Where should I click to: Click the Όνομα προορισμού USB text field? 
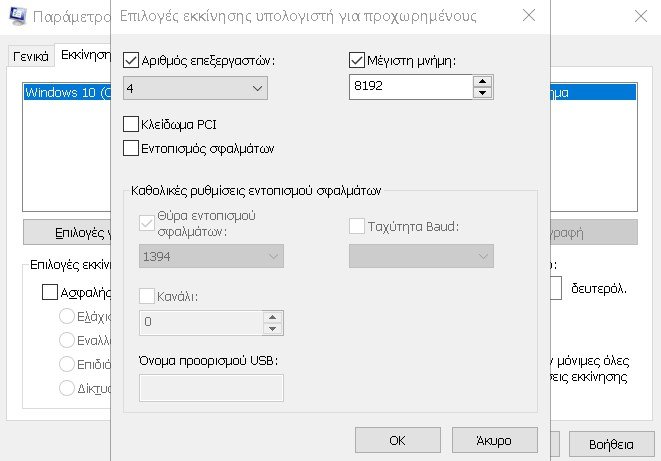[211, 388]
